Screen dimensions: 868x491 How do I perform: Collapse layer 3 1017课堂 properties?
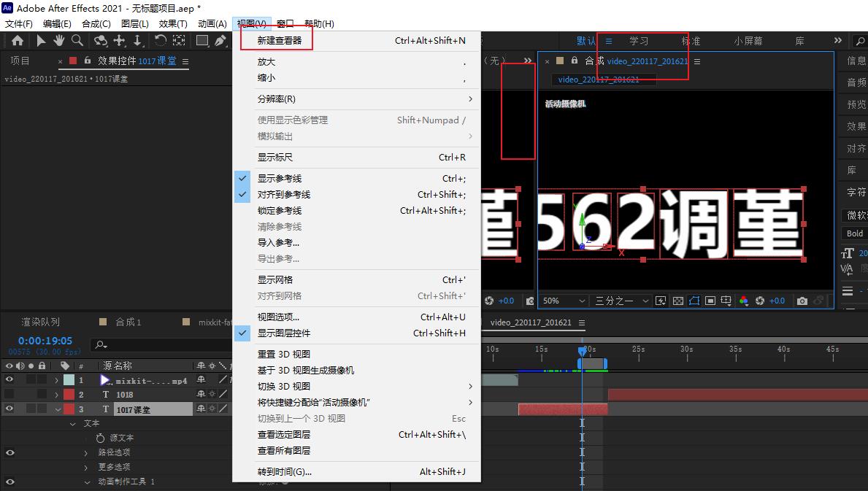coord(58,409)
